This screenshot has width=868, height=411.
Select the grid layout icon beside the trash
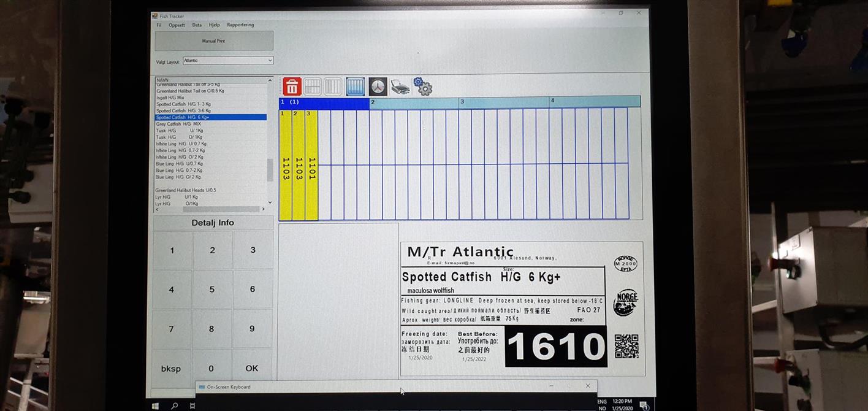313,86
